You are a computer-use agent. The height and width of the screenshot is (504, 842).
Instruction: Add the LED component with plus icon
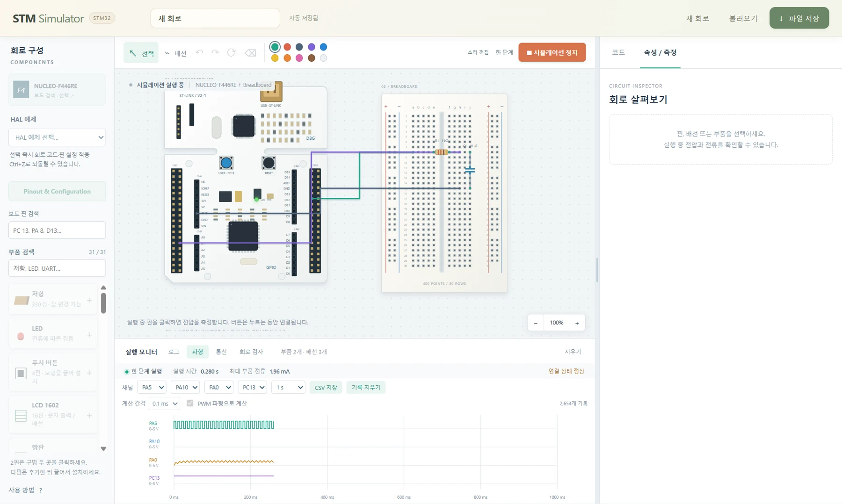(89, 335)
